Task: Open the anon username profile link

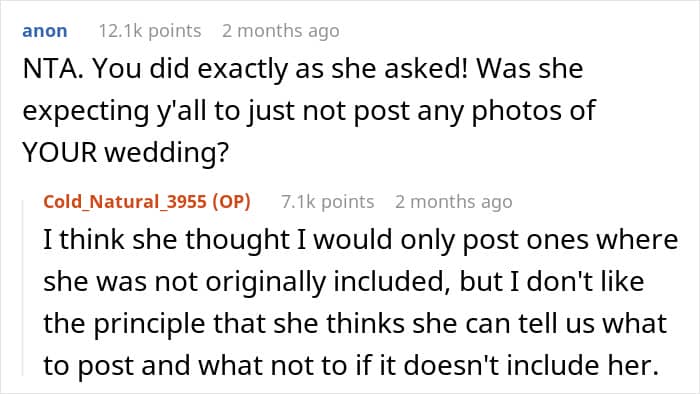Action: coord(45,31)
